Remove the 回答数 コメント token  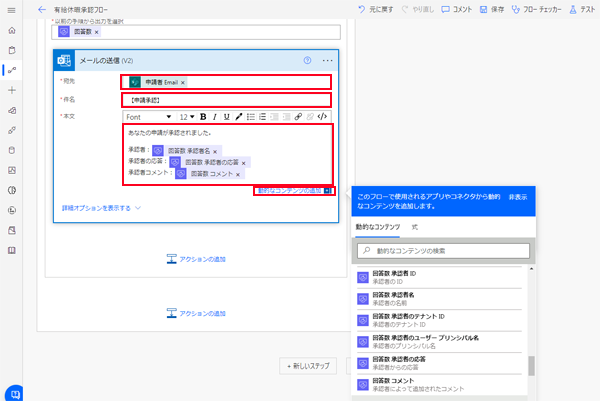[238, 174]
